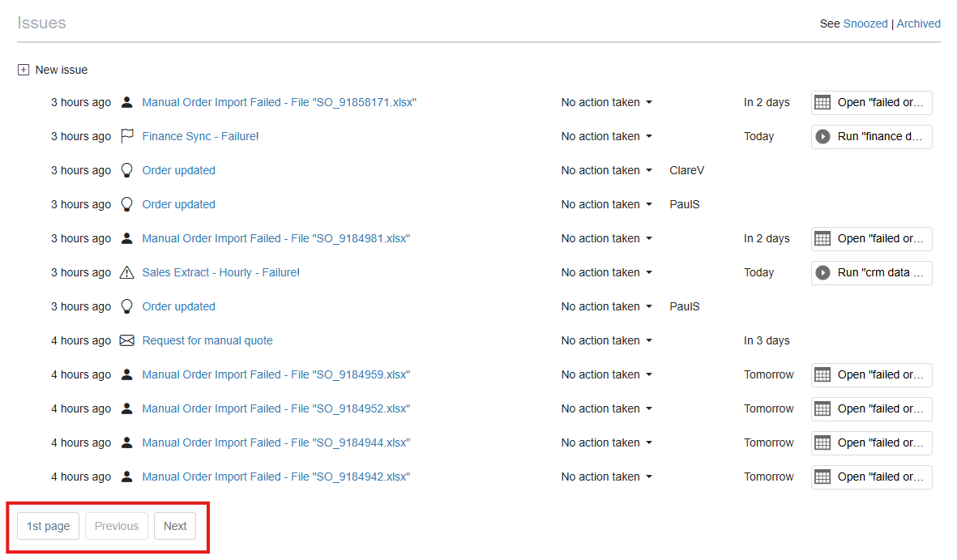Click Open "failed or…" button for SO_9184942.xlsx
957x560 pixels.
point(872,477)
